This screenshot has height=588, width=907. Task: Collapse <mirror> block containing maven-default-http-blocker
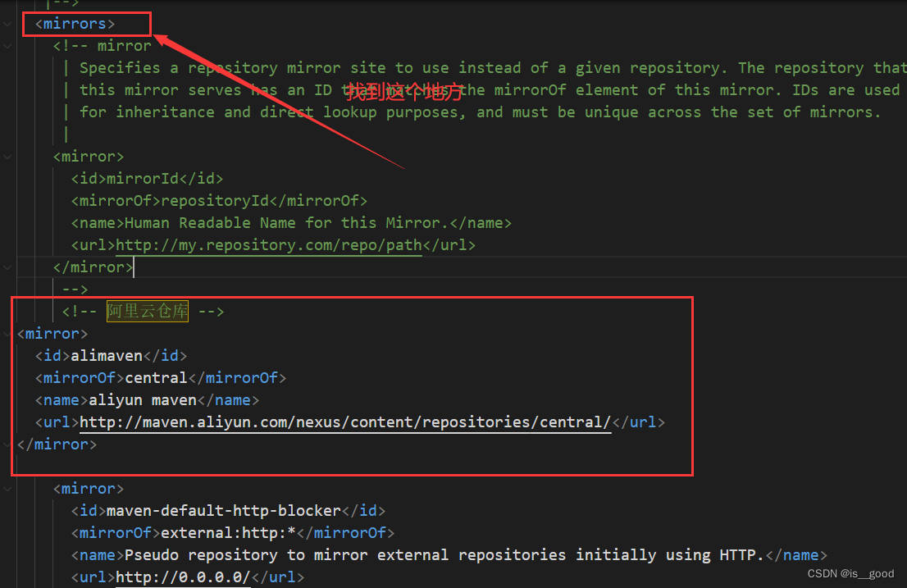(x=7, y=489)
